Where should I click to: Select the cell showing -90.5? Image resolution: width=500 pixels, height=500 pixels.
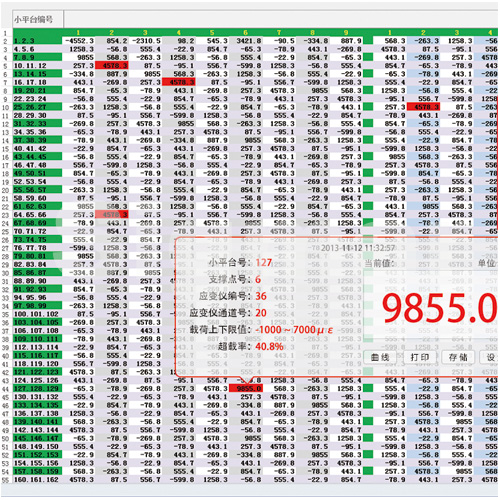pyautogui.click(x=279, y=41)
